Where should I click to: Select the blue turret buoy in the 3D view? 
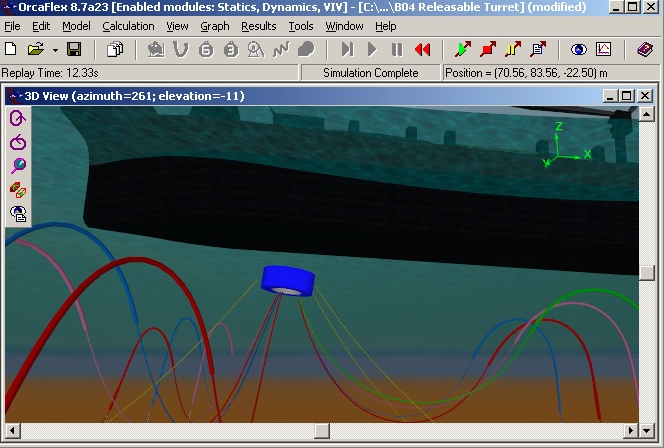coord(288,280)
